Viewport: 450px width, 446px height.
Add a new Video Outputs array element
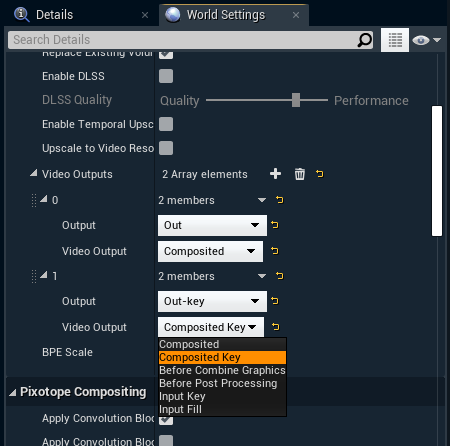(x=275, y=174)
